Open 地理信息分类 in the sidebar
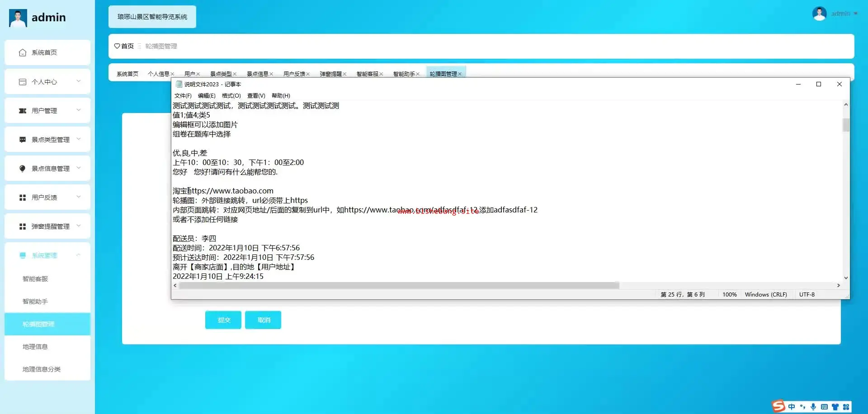Image resolution: width=868 pixels, height=414 pixels. 47,369
